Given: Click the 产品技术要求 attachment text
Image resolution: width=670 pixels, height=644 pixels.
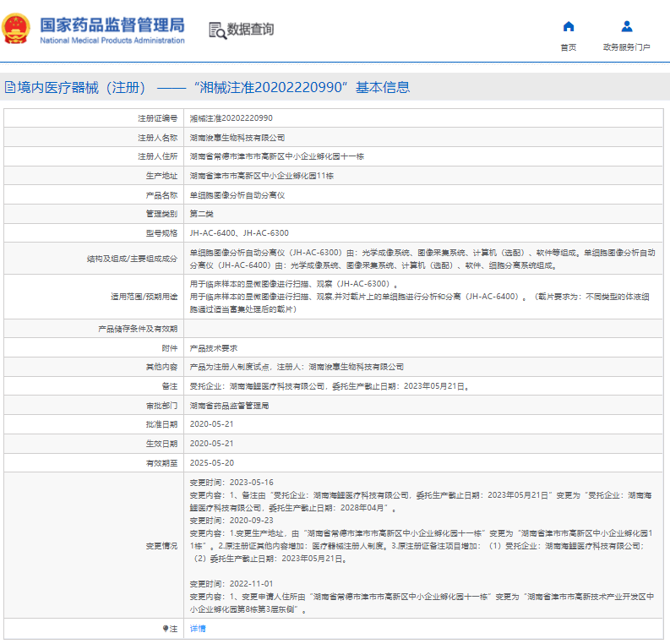Looking at the screenshot, I should (x=214, y=348).
